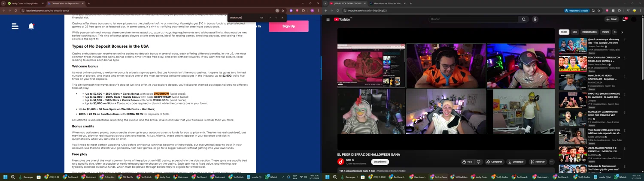Image resolution: width=644 pixels, height=181 pixels.
Task: Close the find-in-page bar
Action: 282,18
